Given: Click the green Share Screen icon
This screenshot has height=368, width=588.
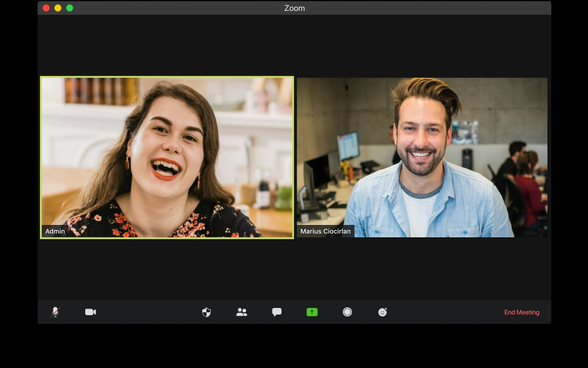Looking at the screenshot, I should [x=312, y=312].
